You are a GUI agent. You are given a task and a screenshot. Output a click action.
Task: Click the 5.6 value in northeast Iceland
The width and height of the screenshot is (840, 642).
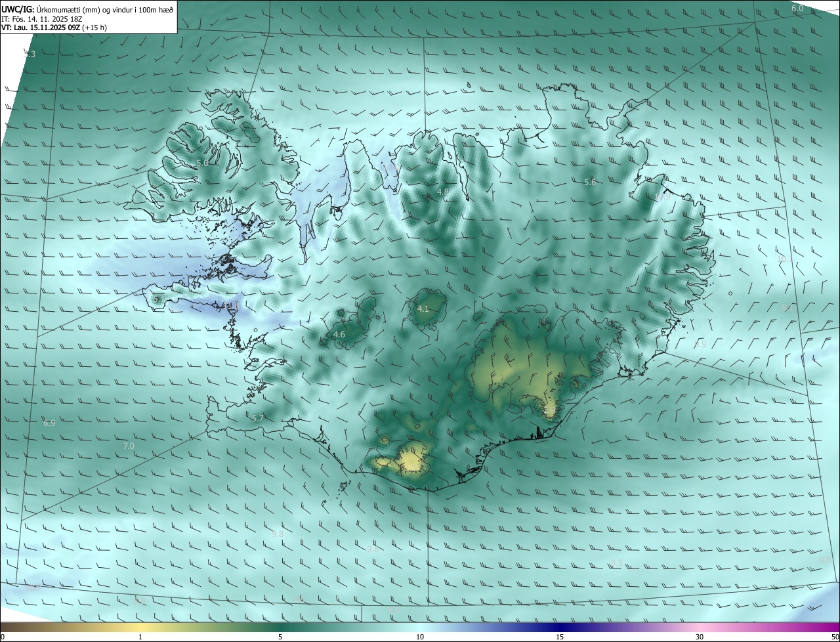(590, 182)
